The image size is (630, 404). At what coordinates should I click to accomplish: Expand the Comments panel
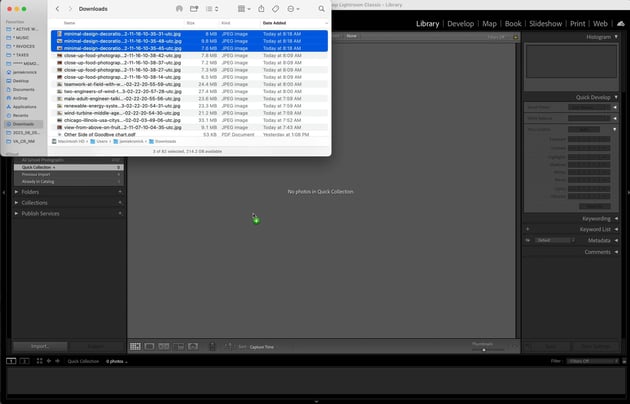click(x=616, y=252)
